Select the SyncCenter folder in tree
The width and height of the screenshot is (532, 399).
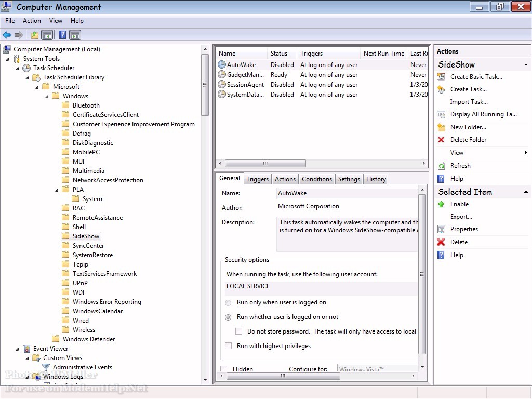[88, 246]
